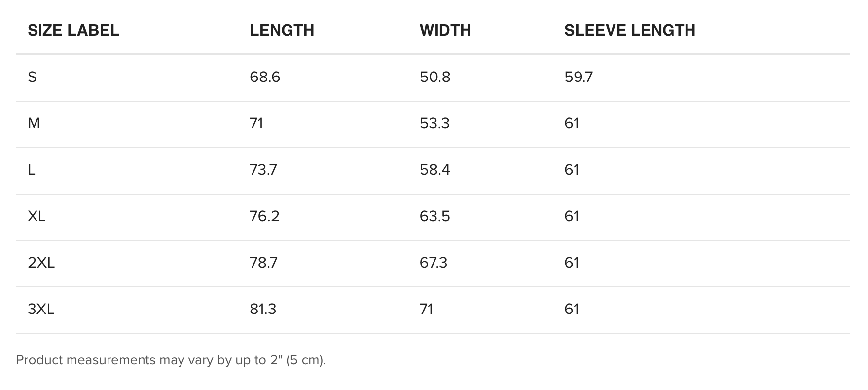Click width value 63.5 in XL row
This screenshot has width=868, height=390.
[434, 216]
